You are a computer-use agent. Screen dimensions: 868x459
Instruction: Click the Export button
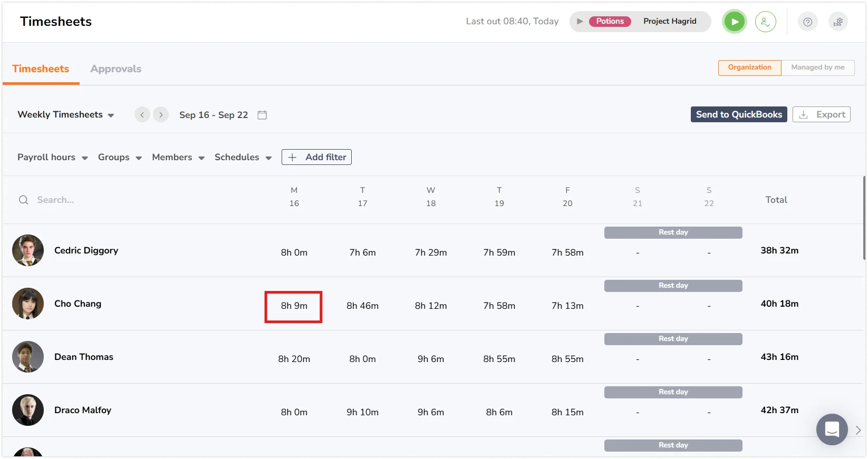[821, 114]
